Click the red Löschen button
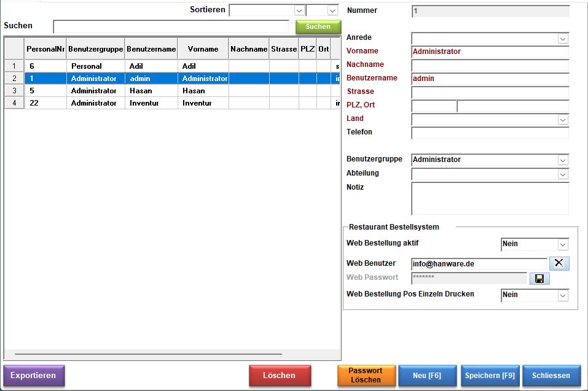The height and width of the screenshot is (391, 588). pyautogui.click(x=280, y=376)
